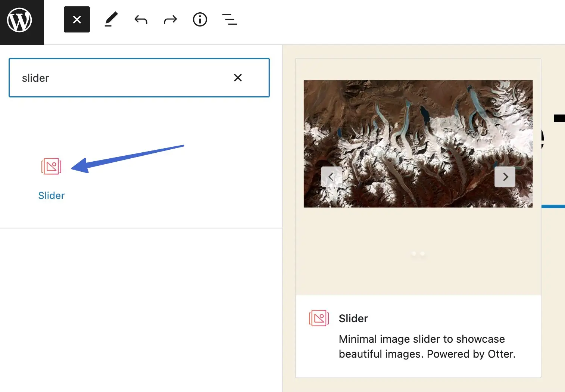Toggle to the first slide pagination dot
The height and width of the screenshot is (392, 565).
pyautogui.click(x=414, y=254)
